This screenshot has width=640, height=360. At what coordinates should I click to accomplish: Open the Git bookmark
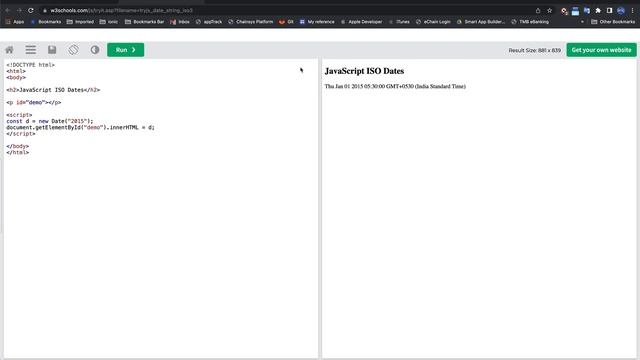[286, 22]
